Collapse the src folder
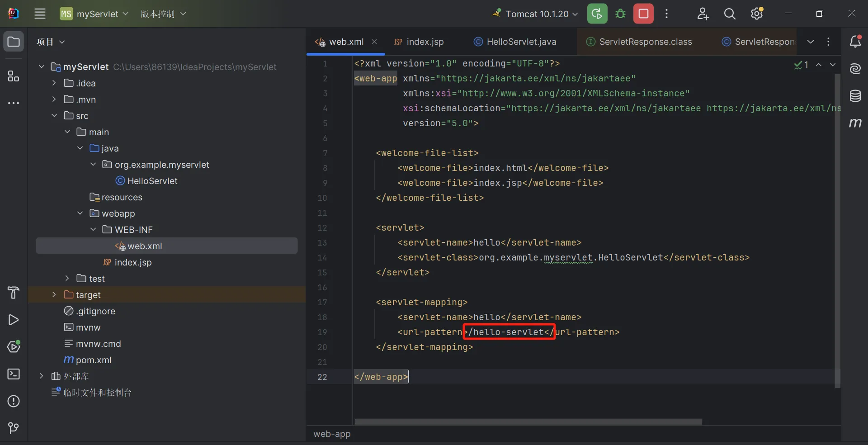Viewport: 868px width, 445px height. tap(54, 115)
